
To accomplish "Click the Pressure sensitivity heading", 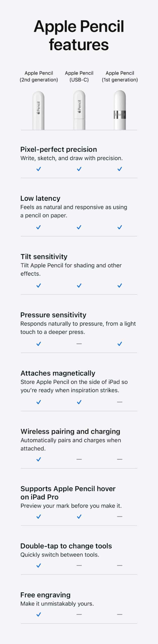I will click(53, 315).
